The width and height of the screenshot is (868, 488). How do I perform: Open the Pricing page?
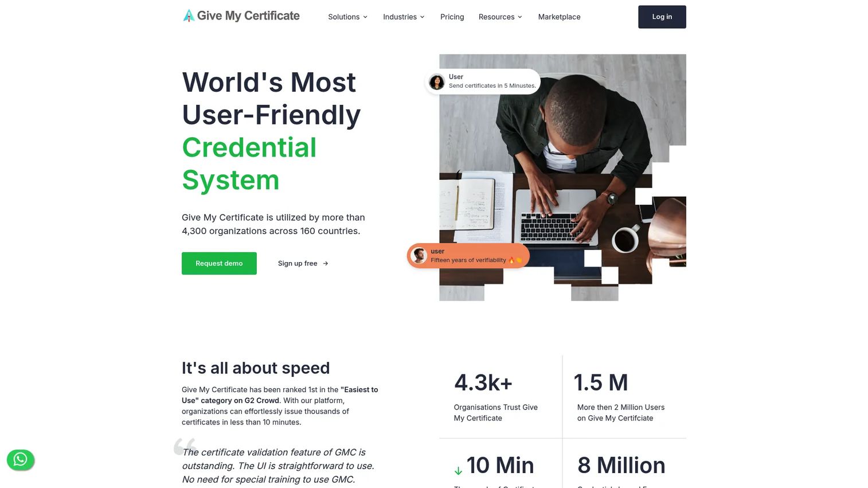452,17
